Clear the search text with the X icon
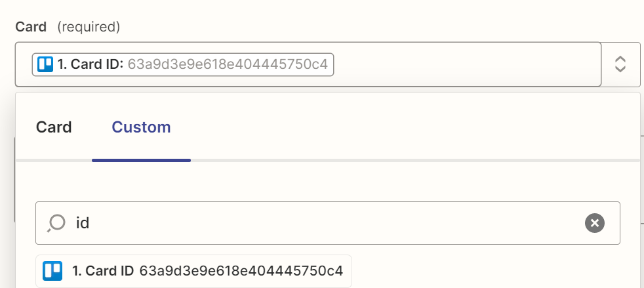 tap(595, 223)
